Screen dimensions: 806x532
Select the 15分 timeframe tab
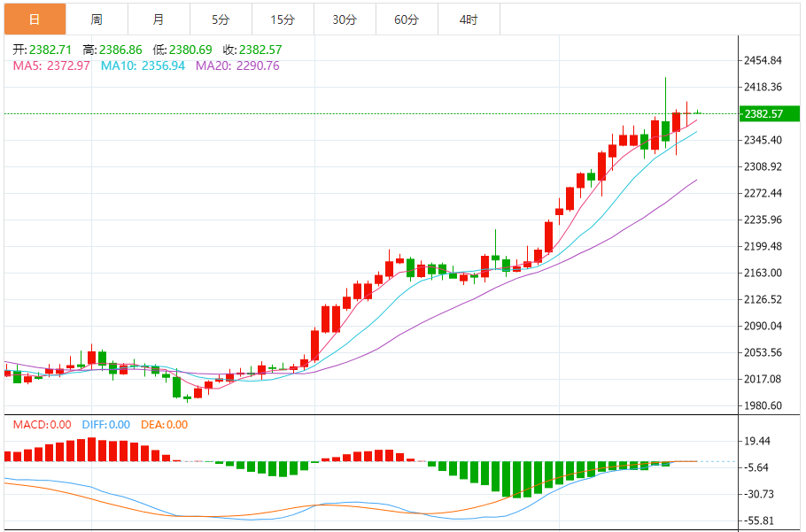point(283,19)
